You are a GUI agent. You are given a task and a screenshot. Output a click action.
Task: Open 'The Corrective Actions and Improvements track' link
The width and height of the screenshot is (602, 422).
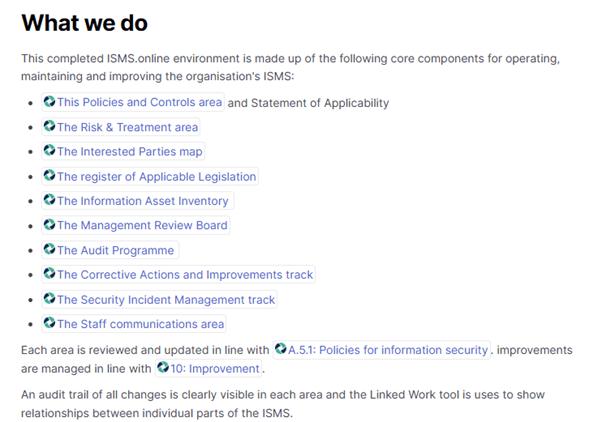pos(178,275)
